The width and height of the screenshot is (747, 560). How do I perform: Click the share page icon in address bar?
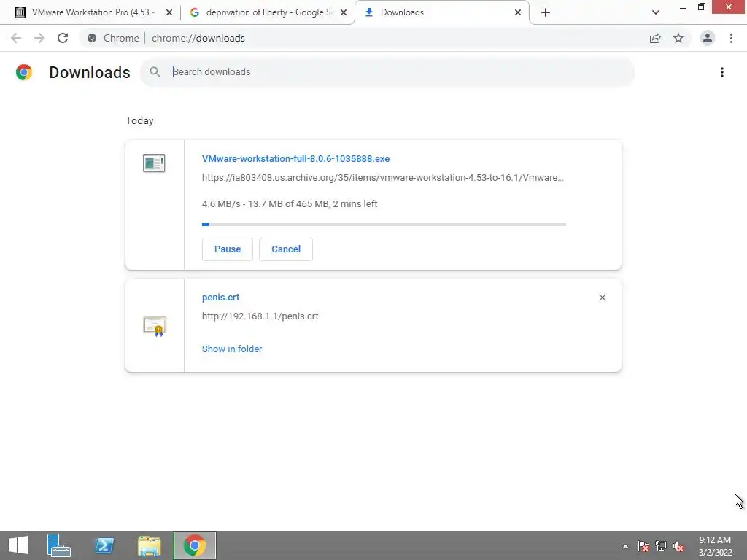(655, 38)
